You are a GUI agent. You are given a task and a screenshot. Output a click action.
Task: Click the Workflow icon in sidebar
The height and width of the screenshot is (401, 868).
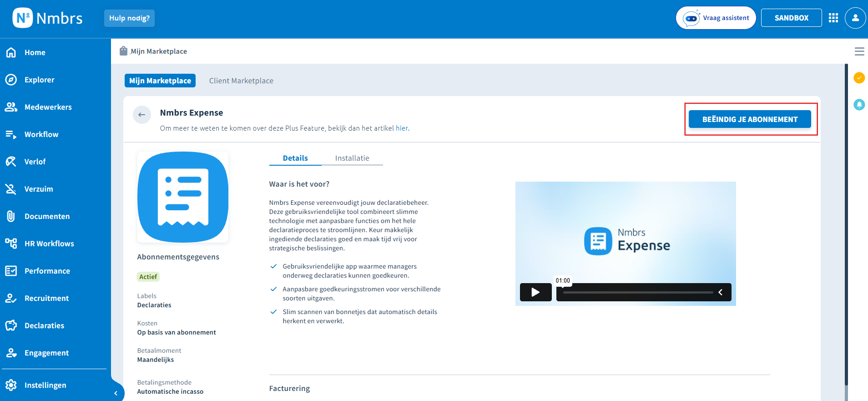coord(11,134)
